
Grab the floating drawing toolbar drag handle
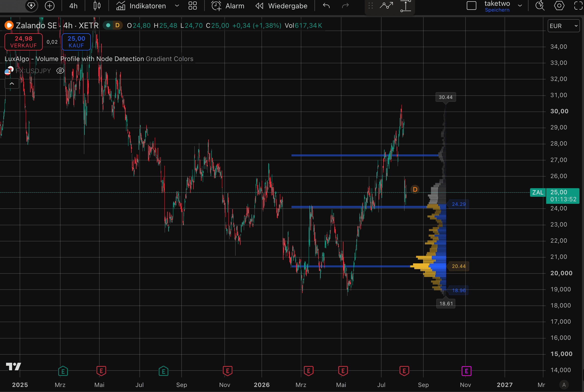coord(370,6)
